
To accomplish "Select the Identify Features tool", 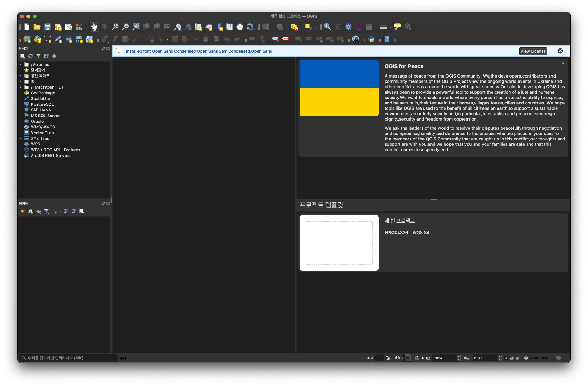I will tap(328, 27).
